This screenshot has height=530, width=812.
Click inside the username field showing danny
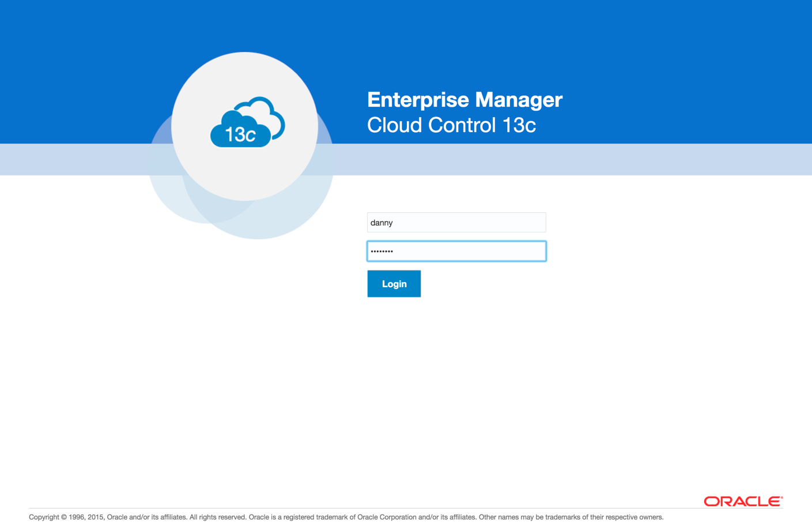[x=455, y=222]
